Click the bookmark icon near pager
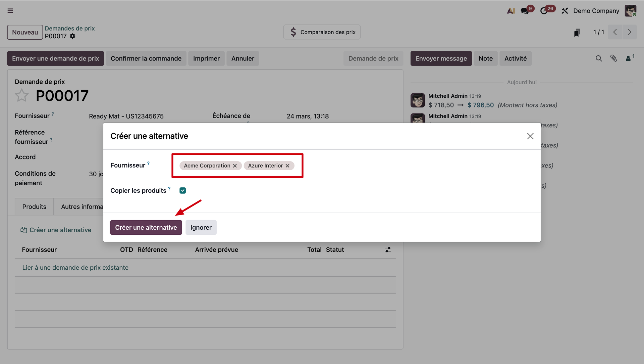This screenshot has width=644, height=364. pos(577,33)
